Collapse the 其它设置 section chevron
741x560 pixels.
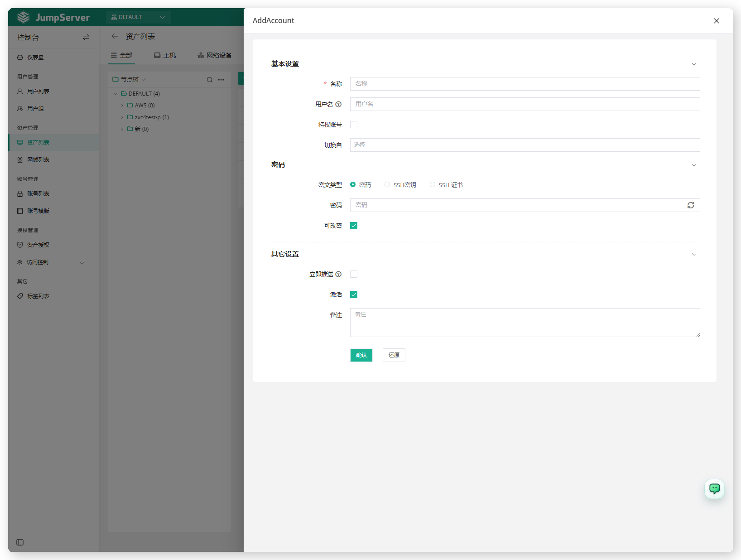click(x=694, y=255)
